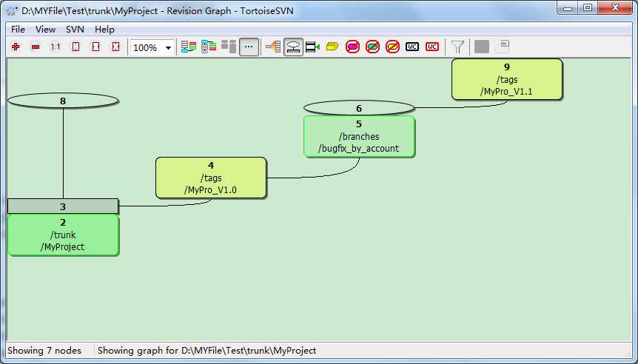The width and height of the screenshot is (638, 364).
Task: Toggle the Reduce cross lines button
Action: [249, 47]
